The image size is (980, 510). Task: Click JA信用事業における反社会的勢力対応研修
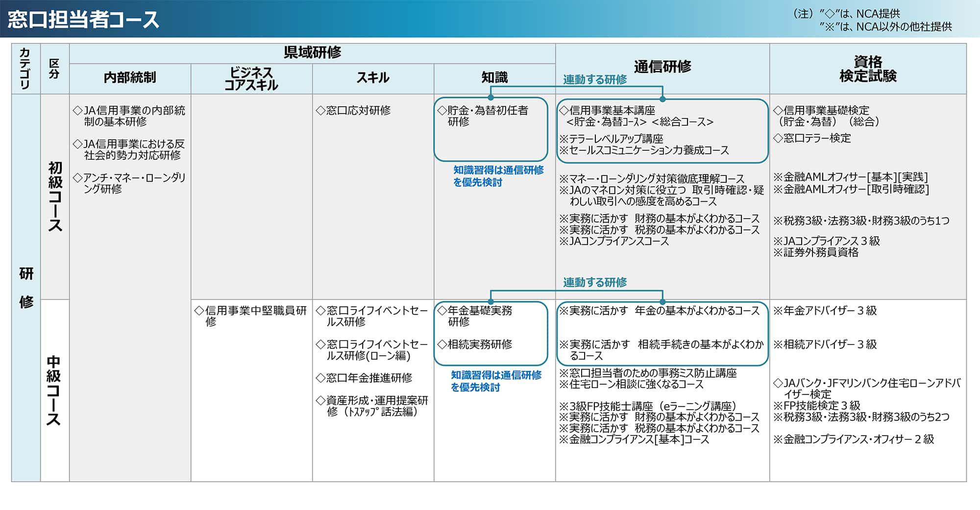(x=129, y=149)
